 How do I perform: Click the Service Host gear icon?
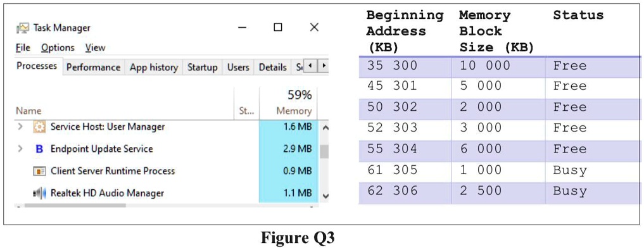39,127
